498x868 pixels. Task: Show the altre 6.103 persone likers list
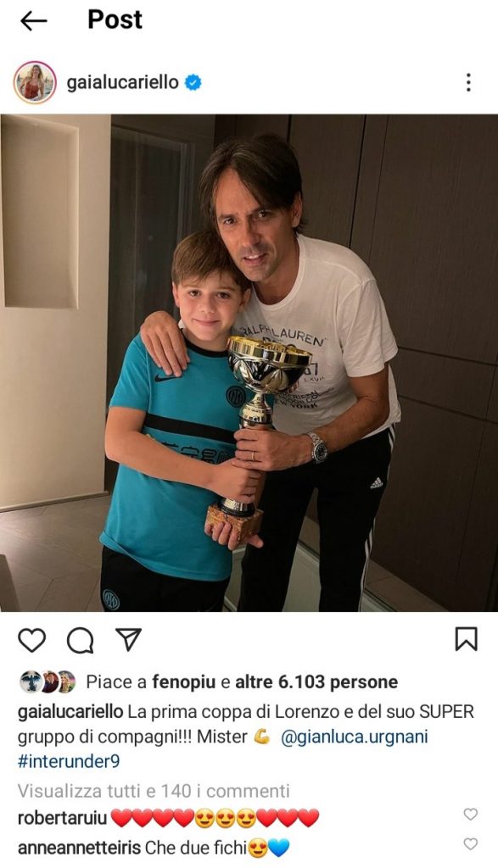pyautogui.click(x=316, y=682)
